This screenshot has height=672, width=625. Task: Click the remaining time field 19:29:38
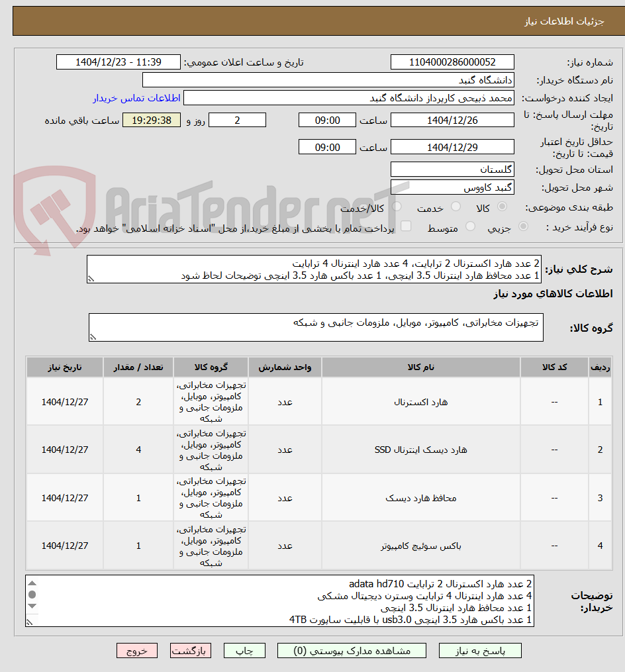click(152, 120)
